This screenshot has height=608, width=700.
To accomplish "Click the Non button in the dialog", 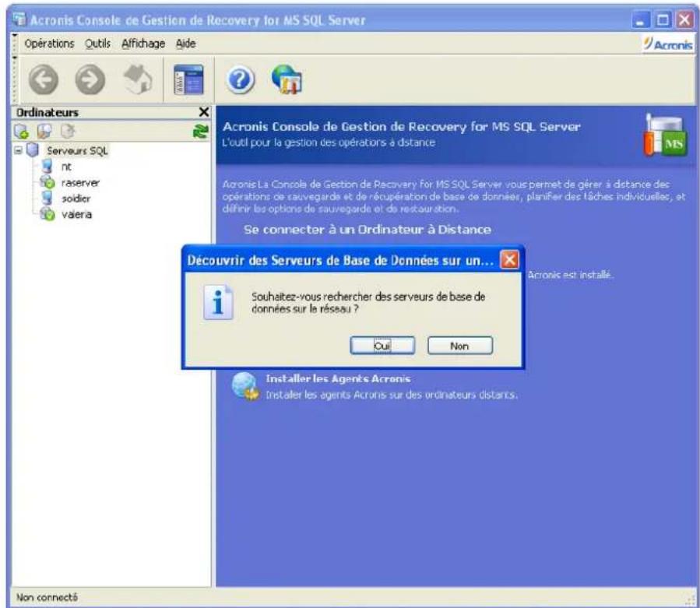I will [460, 346].
